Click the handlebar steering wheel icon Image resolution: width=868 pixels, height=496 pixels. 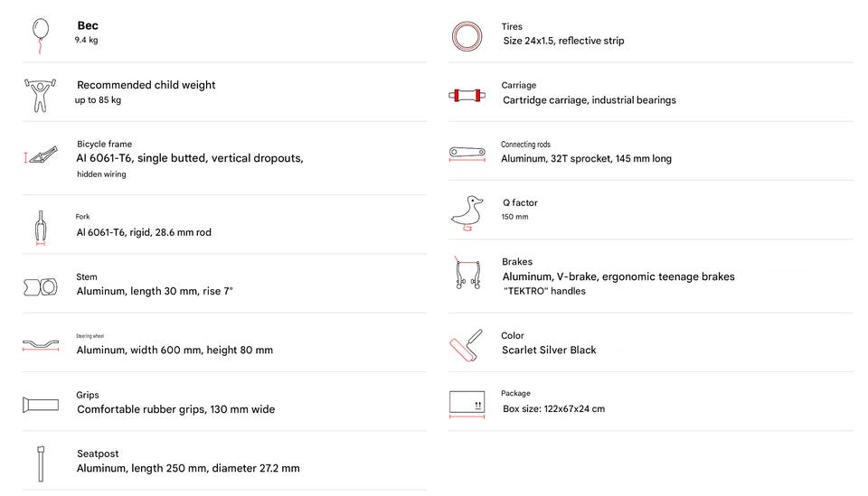(41, 346)
